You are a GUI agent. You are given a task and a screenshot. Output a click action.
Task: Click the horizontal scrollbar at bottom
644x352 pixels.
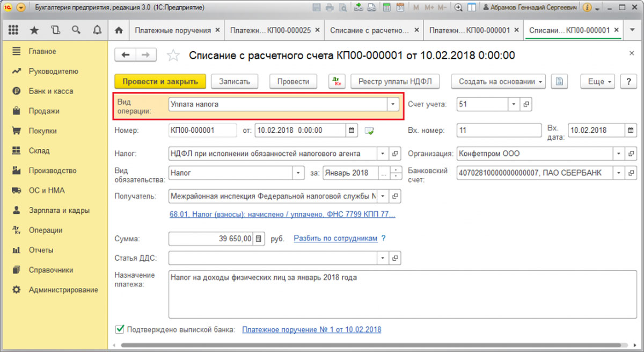coord(370,345)
